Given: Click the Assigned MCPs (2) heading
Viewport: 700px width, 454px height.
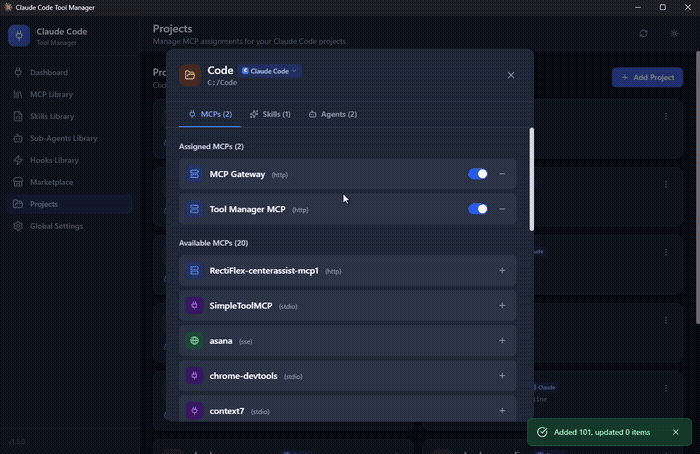Looking at the screenshot, I should point(211,146).
